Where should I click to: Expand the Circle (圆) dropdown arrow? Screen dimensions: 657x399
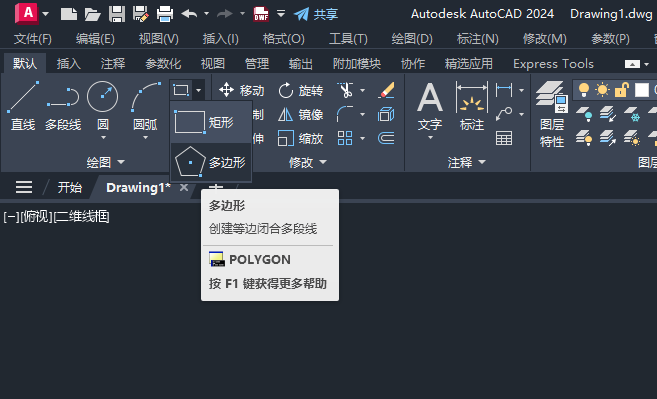103,137
